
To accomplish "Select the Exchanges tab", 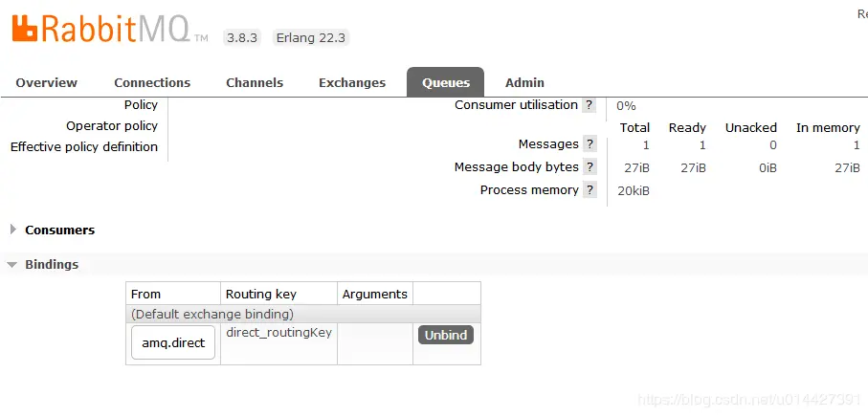I will pyautogui.click(x=352, y=83).
